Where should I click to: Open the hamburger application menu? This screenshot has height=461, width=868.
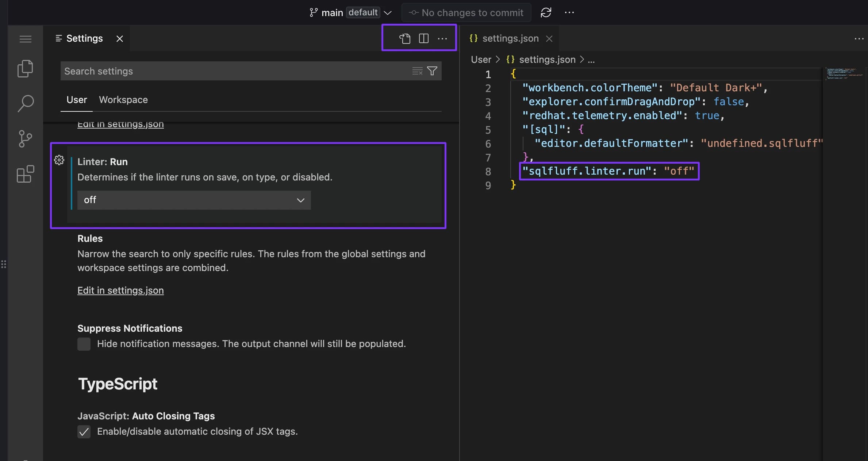25,39
